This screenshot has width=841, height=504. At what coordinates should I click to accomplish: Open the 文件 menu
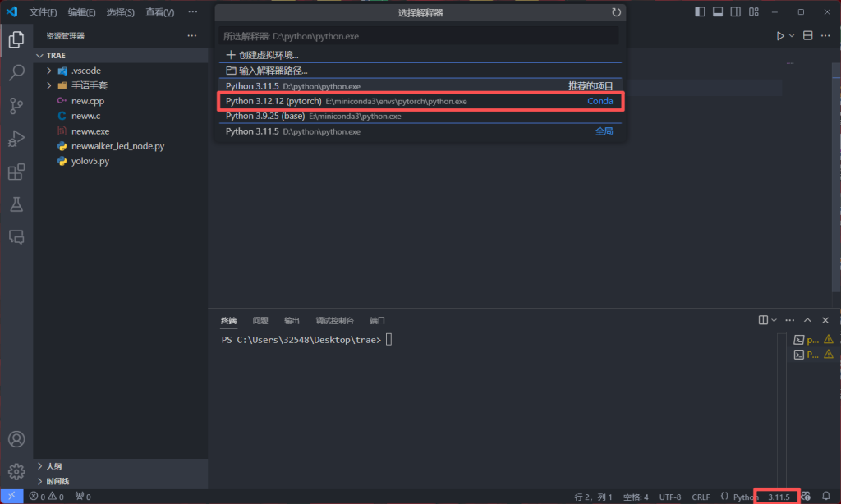[43, 12]
